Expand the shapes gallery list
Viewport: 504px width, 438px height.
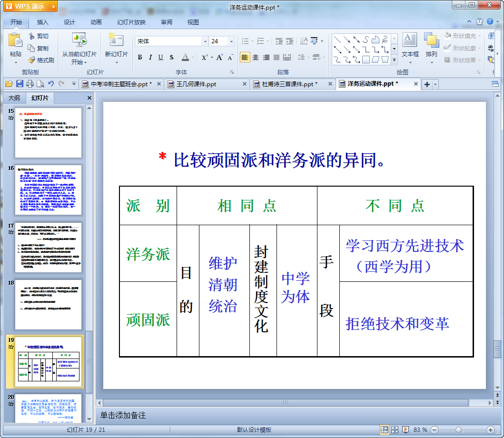coord(394,60)
